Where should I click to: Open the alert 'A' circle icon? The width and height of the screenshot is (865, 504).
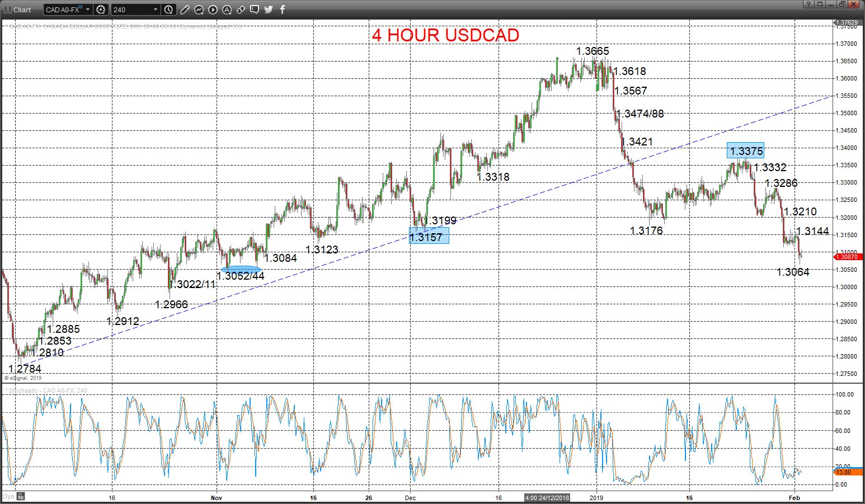pos(227,10)
